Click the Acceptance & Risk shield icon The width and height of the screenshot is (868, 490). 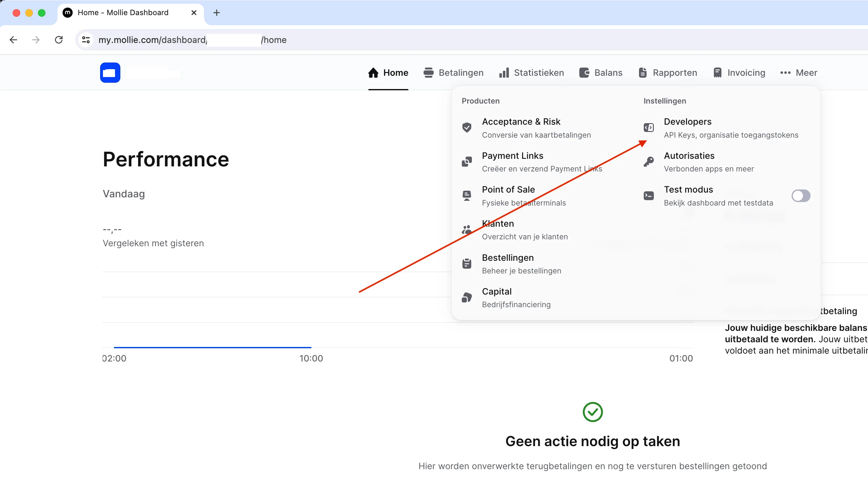(x=467, y=128)
